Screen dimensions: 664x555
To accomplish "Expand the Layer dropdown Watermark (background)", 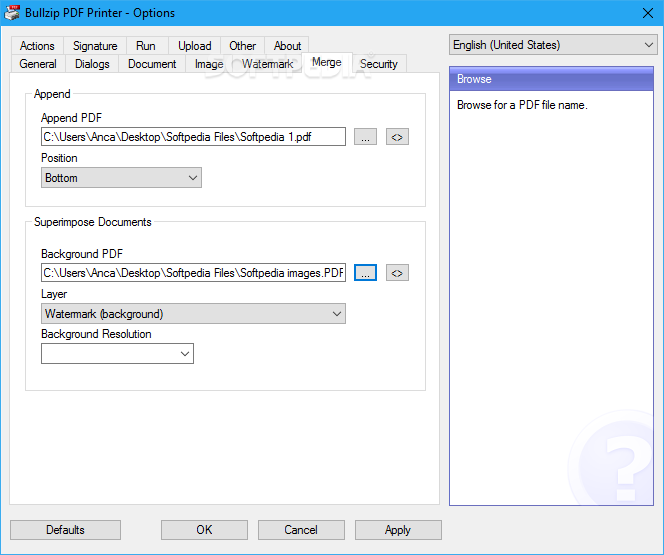I will [x=193, y=314].
